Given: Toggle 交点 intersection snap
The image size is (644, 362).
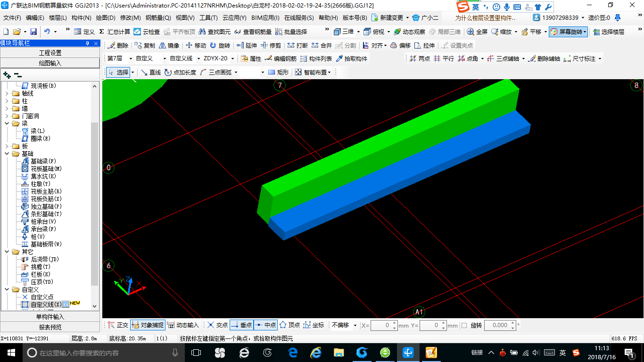Looking at the screenshot, I should tap(218, 325).
